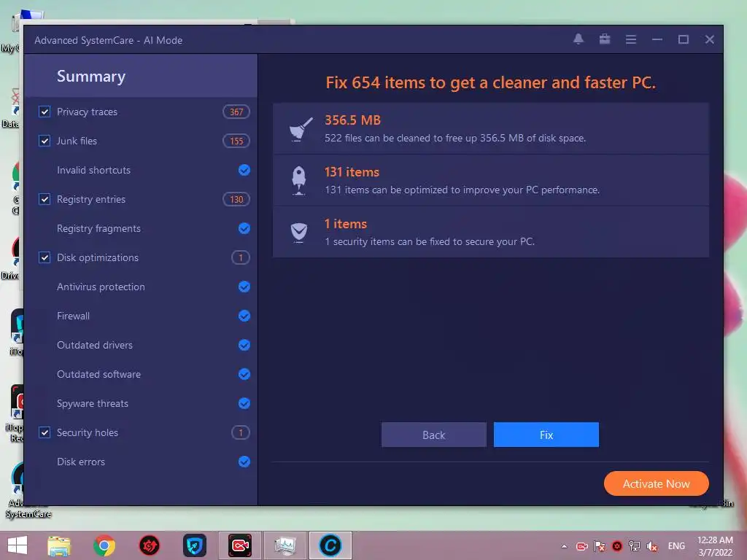Launch Google Chrome from the taskbar
747x560 pixels.
(x=104, y=545)
